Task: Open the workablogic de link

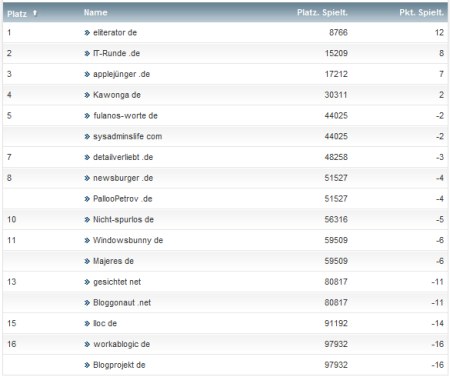Action: pos(121,344)
